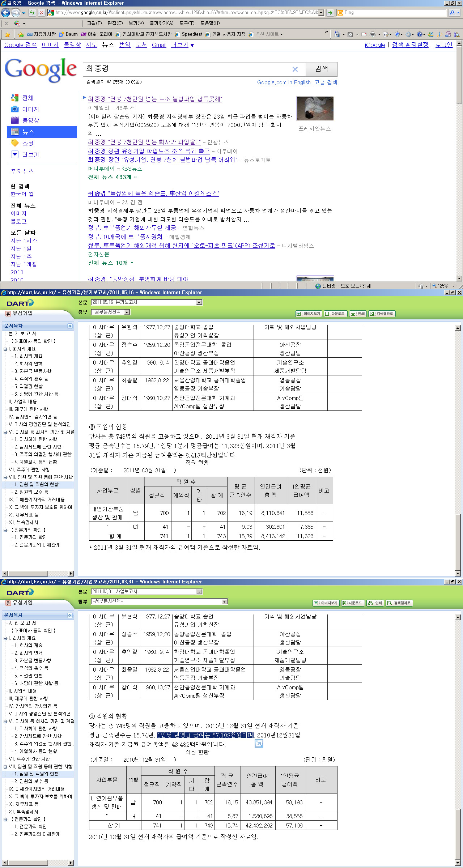The height and width of the screenshot is (868, 463).
Task: Click the news thumbnail image from 프레시안뉴스
Action: (x=315, y=108)
